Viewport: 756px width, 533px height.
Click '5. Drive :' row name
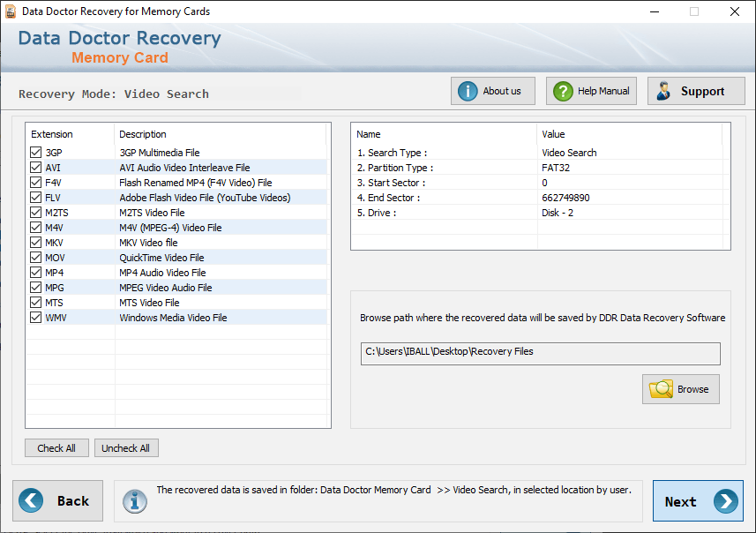377,213
